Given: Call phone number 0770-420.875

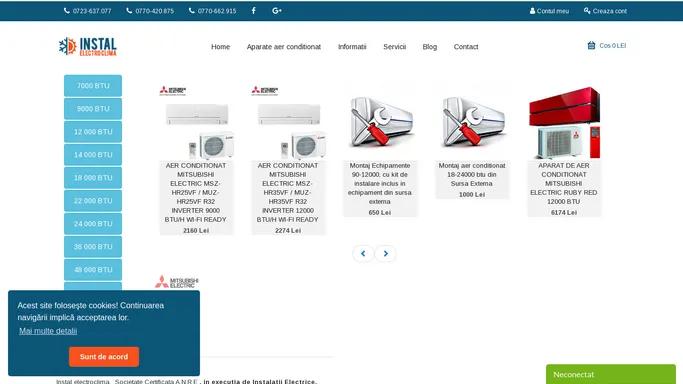Looking at the screenshot, I should click(150, 11).
